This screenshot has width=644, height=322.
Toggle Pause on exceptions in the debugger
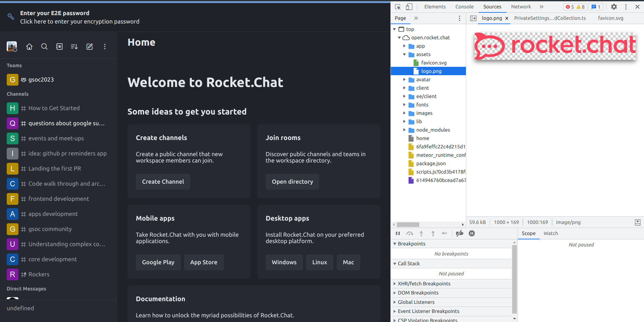[x=472, y=233]
